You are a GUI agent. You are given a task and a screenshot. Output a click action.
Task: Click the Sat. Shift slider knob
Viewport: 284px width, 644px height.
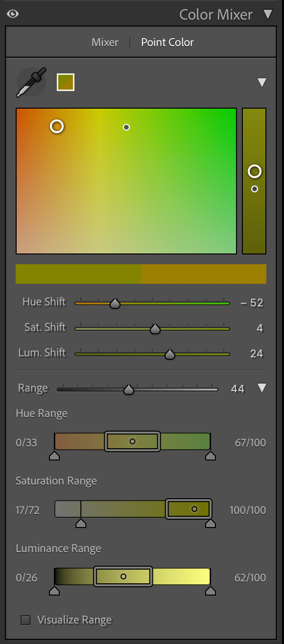(x=155, y=329)
